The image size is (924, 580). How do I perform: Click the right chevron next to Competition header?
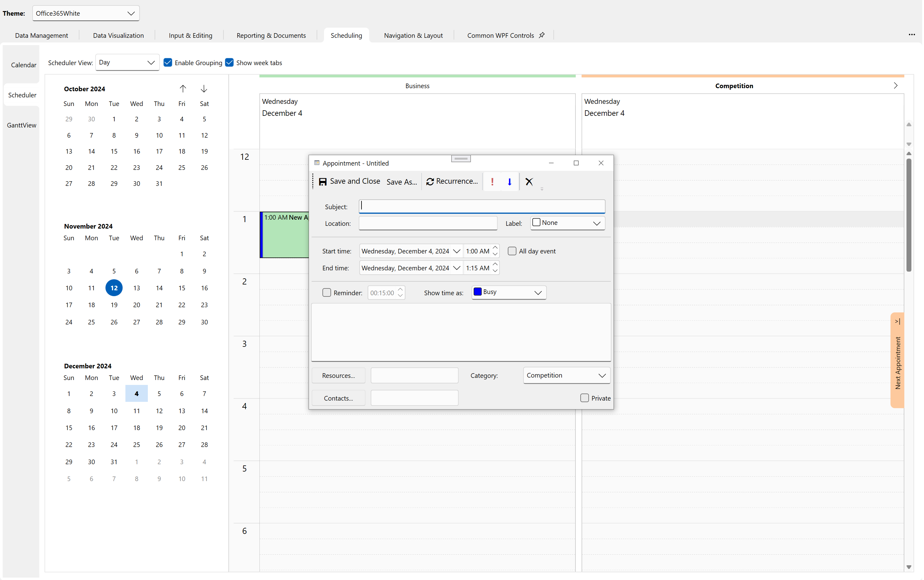[x=896, y=85]
